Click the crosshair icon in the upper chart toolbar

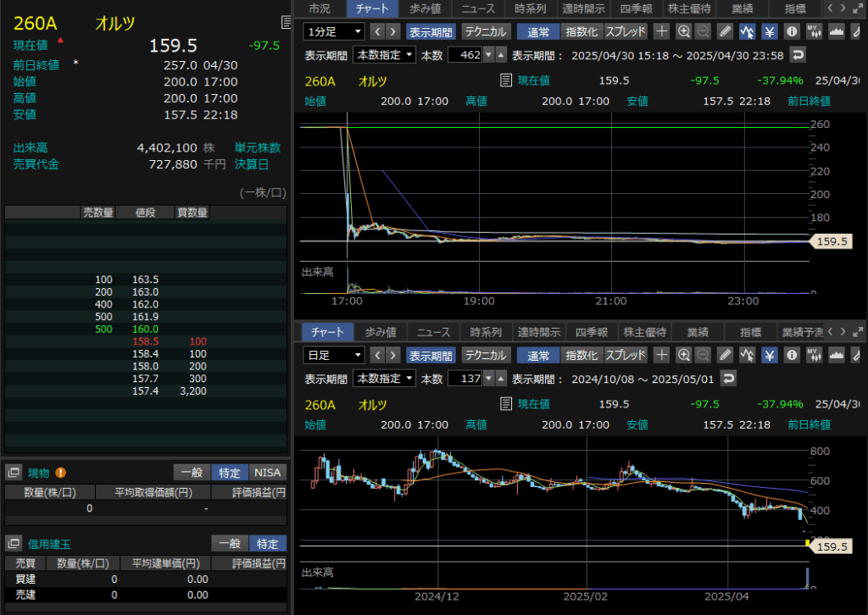661,32
